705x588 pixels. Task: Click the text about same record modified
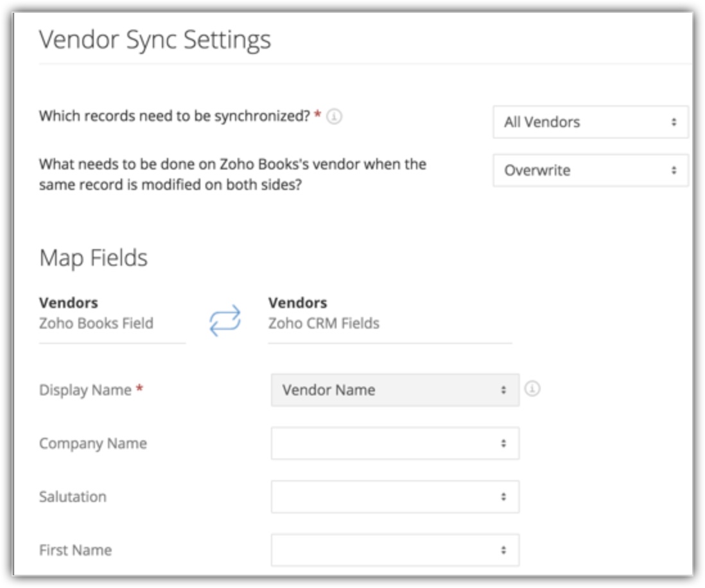pos(232,175)
